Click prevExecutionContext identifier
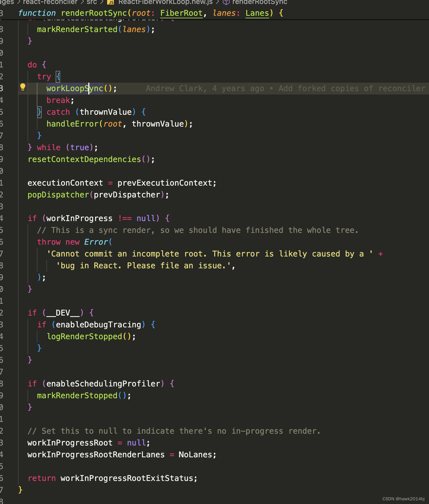The image size is (429, 504). click(165, 183)
